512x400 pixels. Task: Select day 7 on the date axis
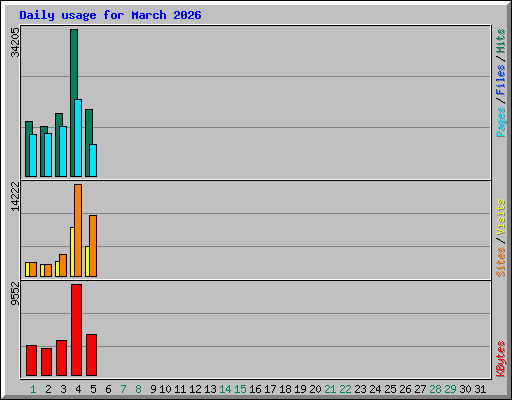pyautogui.click(x=123, y=389)
